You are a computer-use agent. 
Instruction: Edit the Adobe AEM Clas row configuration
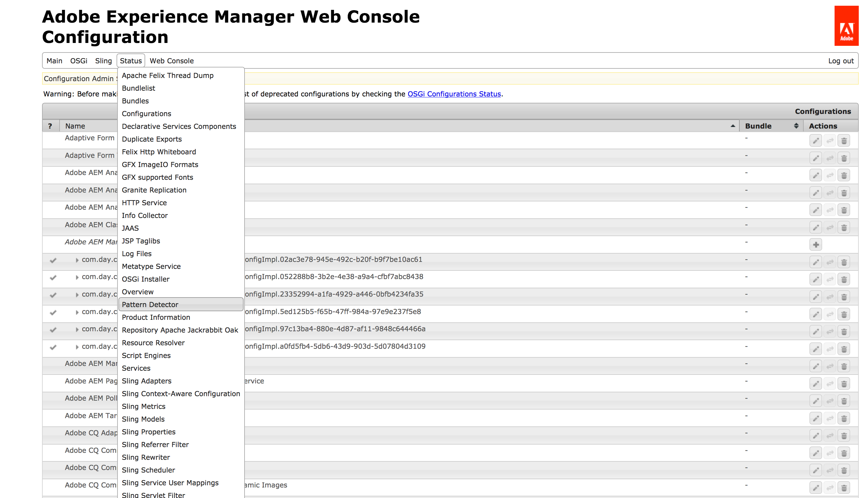[x=816, y=228]
